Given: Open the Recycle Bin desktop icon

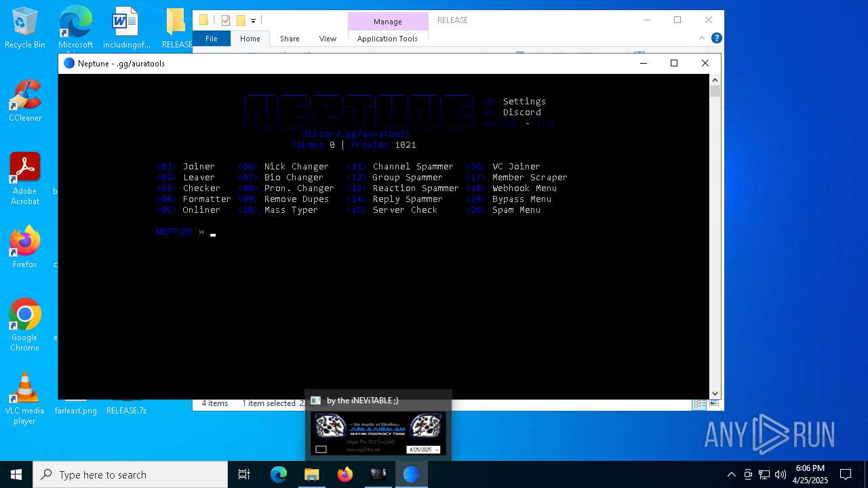Looking at the screenshot, I should tap(25, 27).
